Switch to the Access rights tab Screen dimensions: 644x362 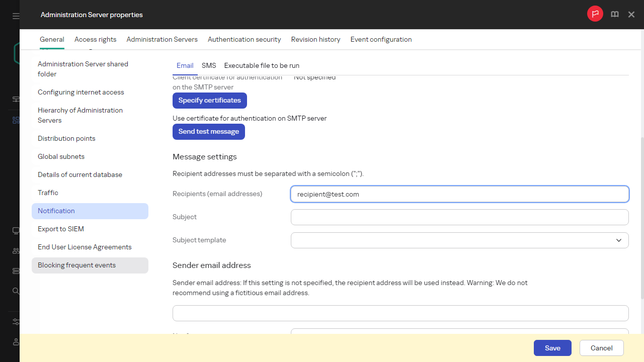pyautogui.click(x=95, y=39)
